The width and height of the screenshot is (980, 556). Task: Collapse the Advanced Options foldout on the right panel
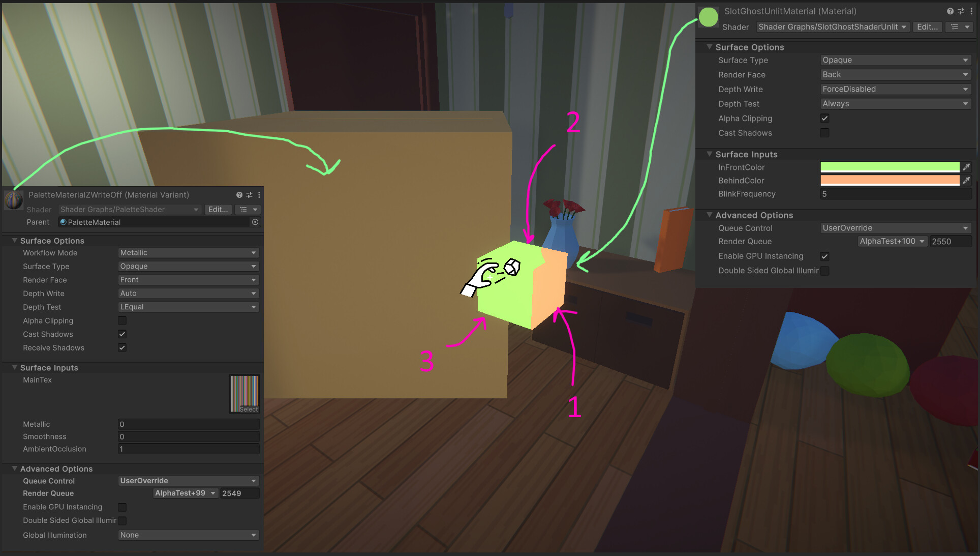click(710, 215)
